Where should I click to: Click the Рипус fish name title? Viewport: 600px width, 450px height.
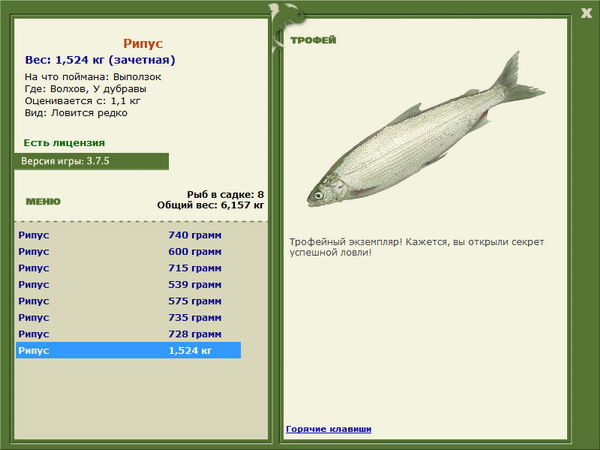point(143,43)
